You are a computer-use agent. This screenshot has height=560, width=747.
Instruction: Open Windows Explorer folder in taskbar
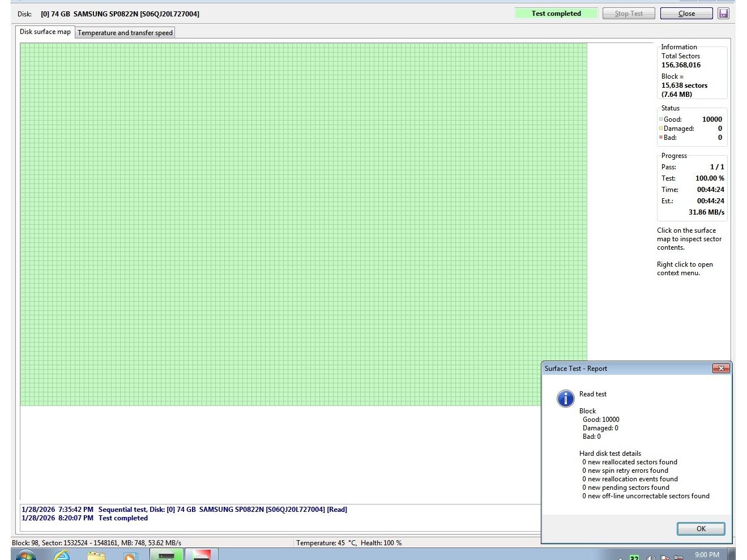[x=96, y=555]
